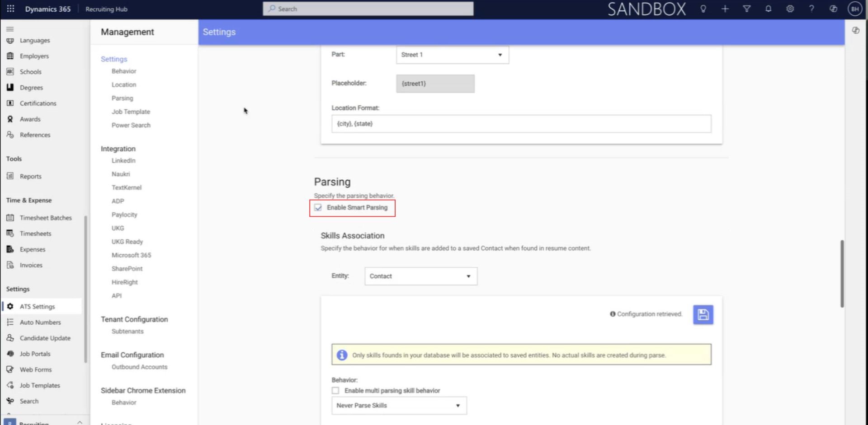Click the side pane icon below avatar
Image resolution: width=868 pixels, height=425 pixels.
coord(855,30)
